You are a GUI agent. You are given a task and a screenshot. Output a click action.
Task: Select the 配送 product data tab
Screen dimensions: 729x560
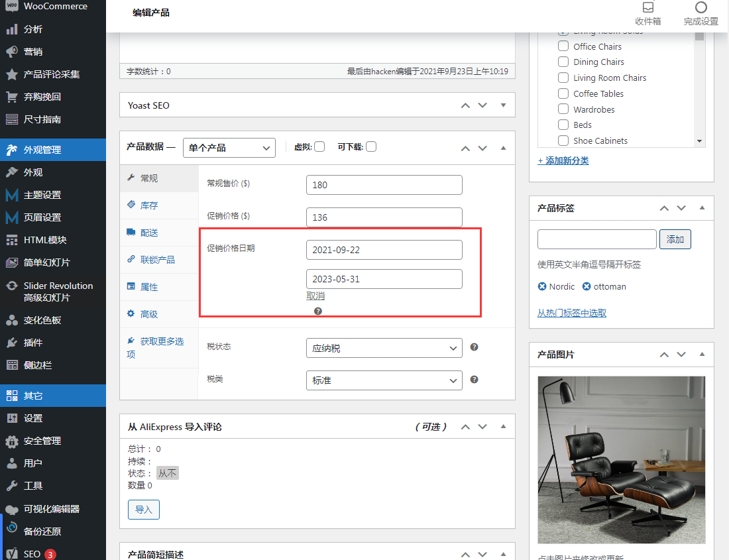[159, 233]
